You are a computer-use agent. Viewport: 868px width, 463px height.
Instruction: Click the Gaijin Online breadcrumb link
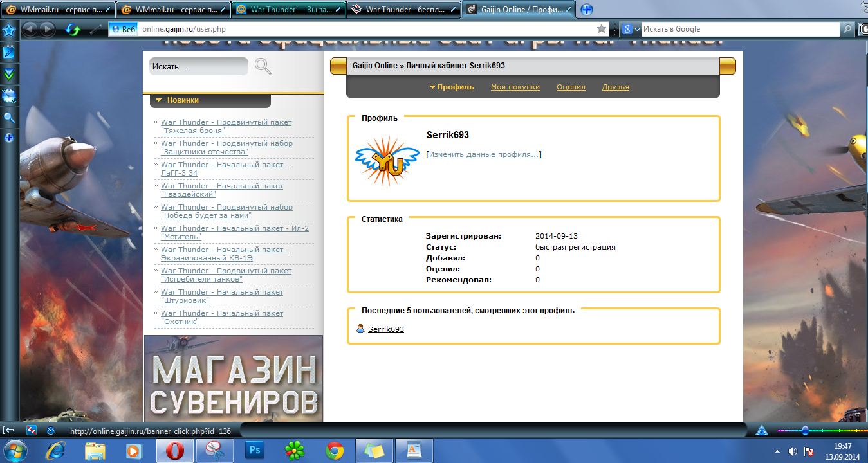[x=375, y=66]
